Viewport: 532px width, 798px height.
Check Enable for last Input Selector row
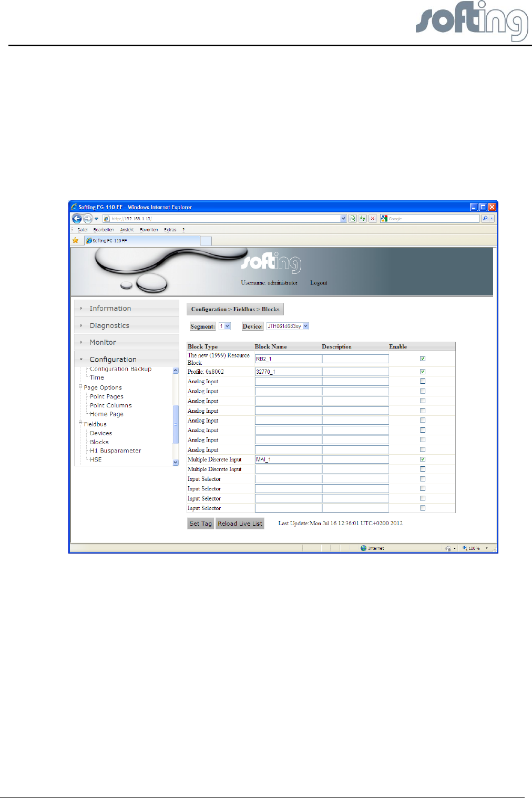point(423,508)
